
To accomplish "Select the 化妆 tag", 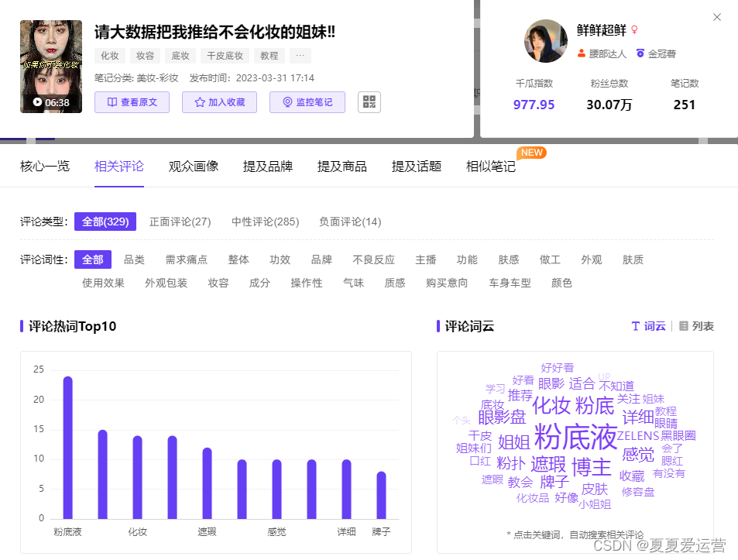I will (110, 56).
